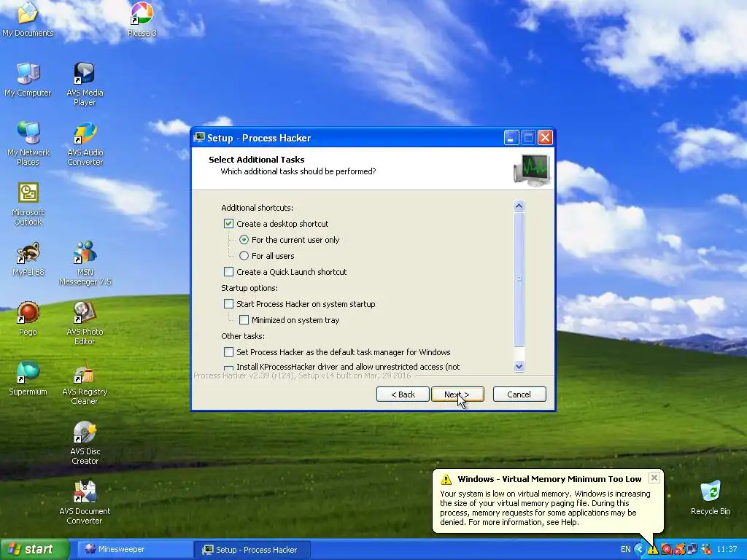747x560 pixels.
Task: Select For the current user only option
Action: (244, 239)
